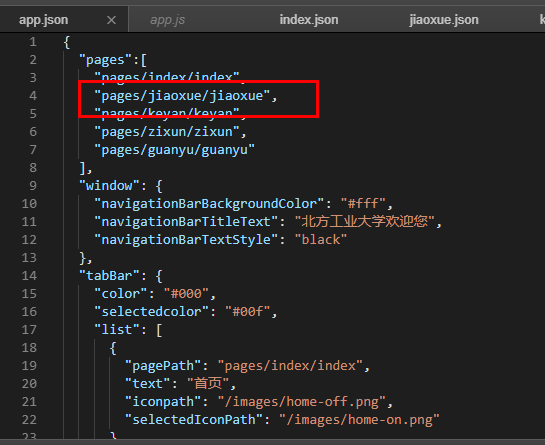Click line number 2 in gutter
The image size is (545, 445).
click(33, 60)
